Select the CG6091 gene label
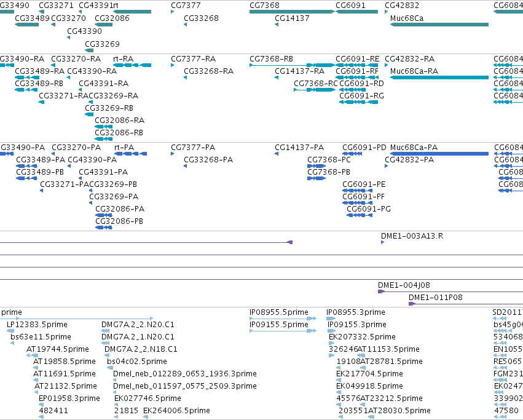Screen dimensions: 523x420 (x=350, y=6)
